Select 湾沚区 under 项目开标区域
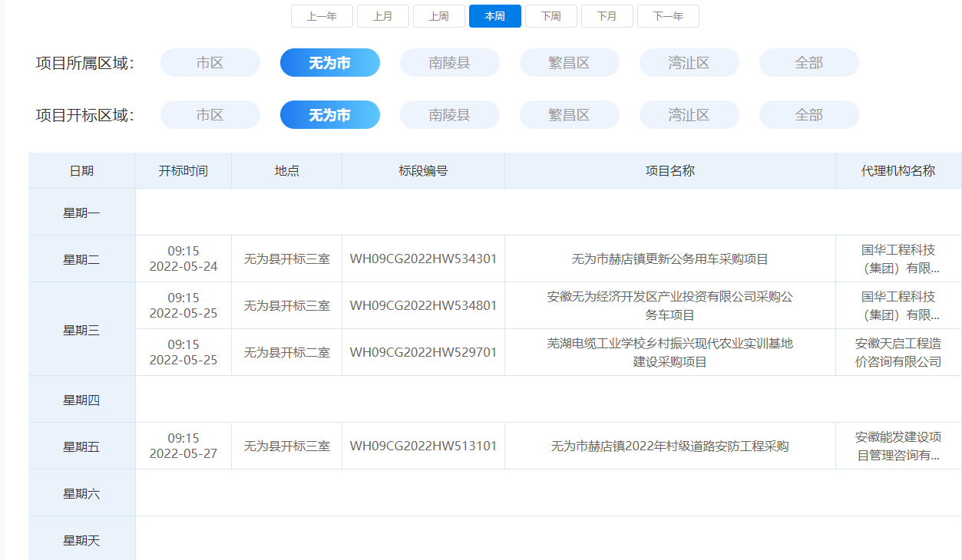 689,115
